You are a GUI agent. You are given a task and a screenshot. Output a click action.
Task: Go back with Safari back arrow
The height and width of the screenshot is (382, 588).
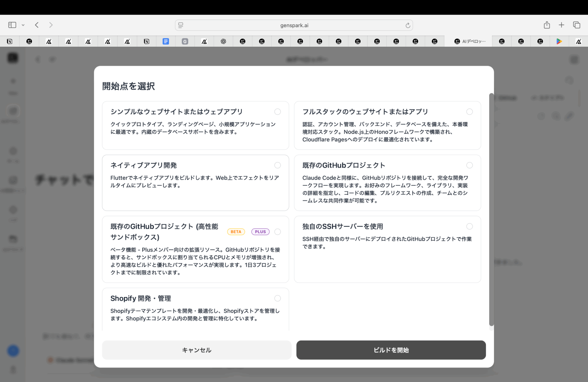[37, 25]
